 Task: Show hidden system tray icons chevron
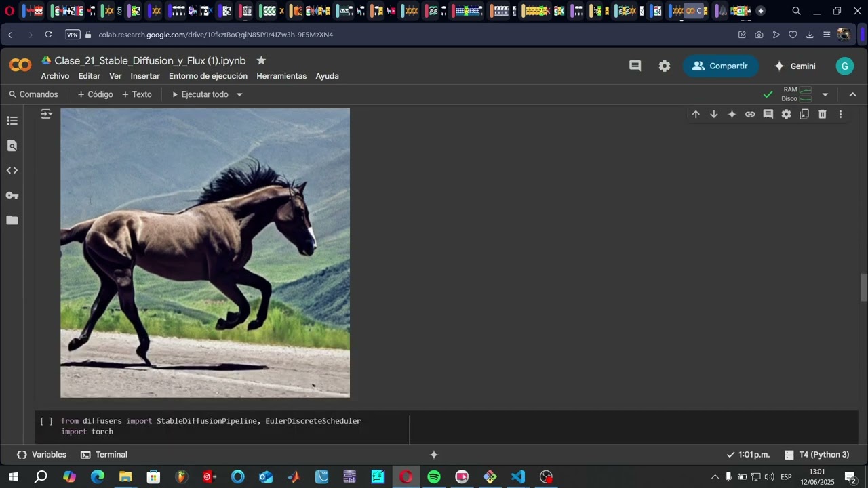point(715,477)
